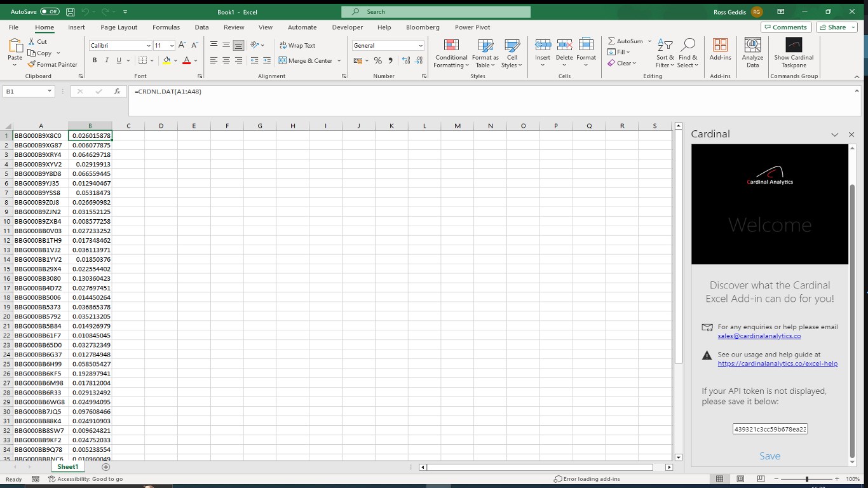Add a new sheet with plus icon
868x488 pixels.
click(106, 467)
